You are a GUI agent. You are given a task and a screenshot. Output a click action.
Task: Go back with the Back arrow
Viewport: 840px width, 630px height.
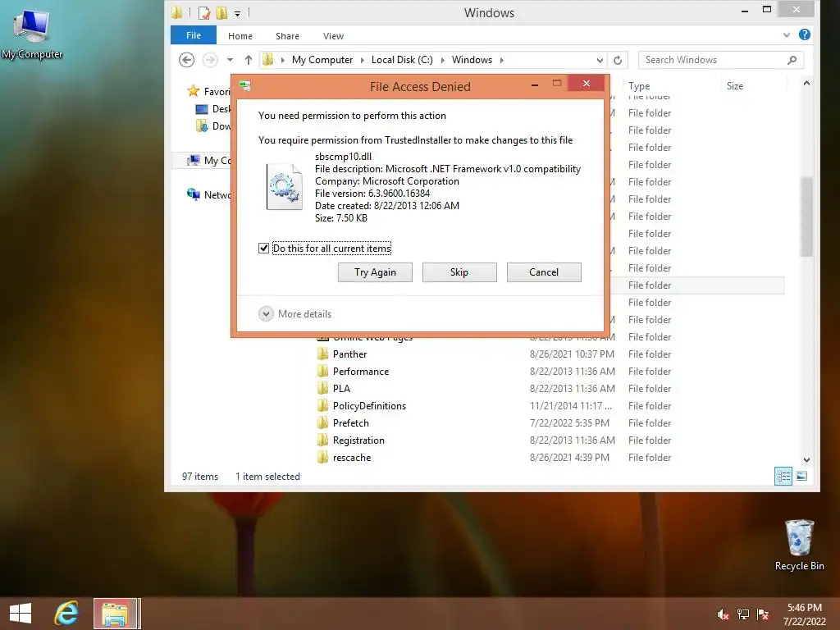click(186, 59)
